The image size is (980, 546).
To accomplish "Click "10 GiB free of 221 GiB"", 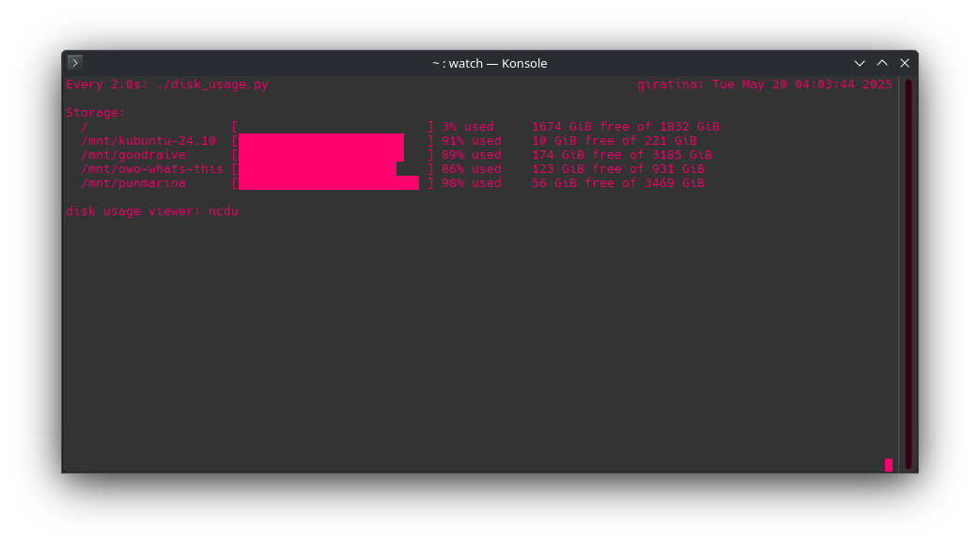I will 614,141.
